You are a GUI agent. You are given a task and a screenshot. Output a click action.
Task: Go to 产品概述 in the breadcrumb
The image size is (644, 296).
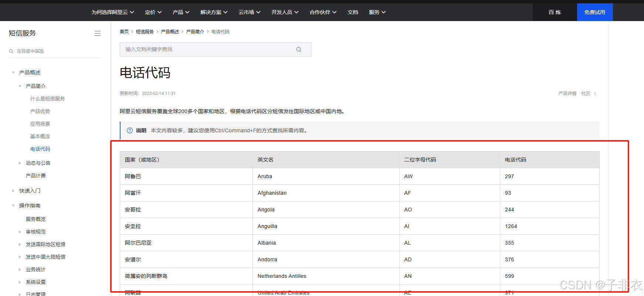click(x=170, y=32)
